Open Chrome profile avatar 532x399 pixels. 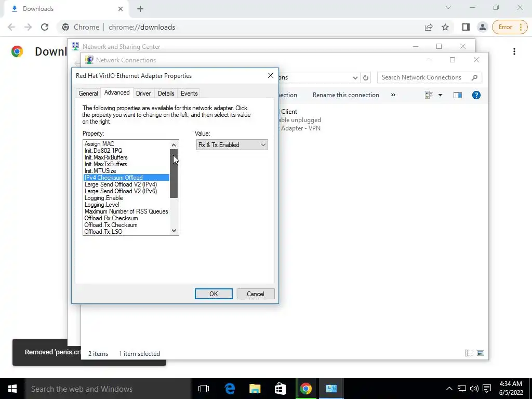482,27
